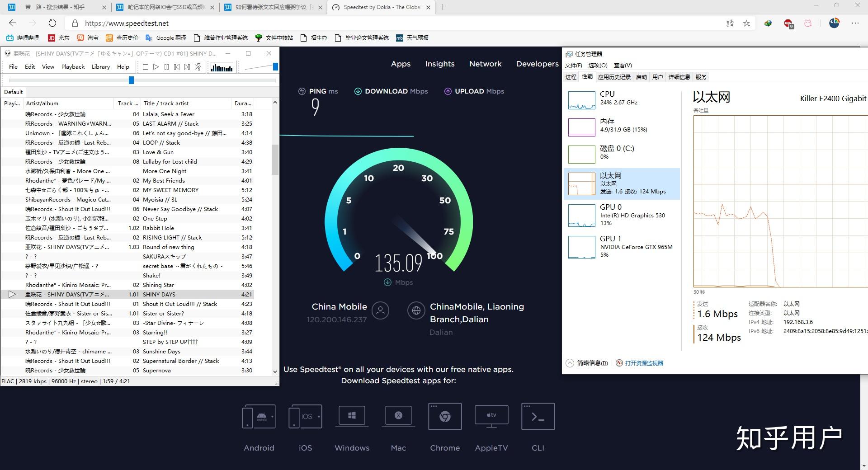868x470 pixels.
Task: Open the 选项(O) menu in Task Manager
Action: point(598,66)
